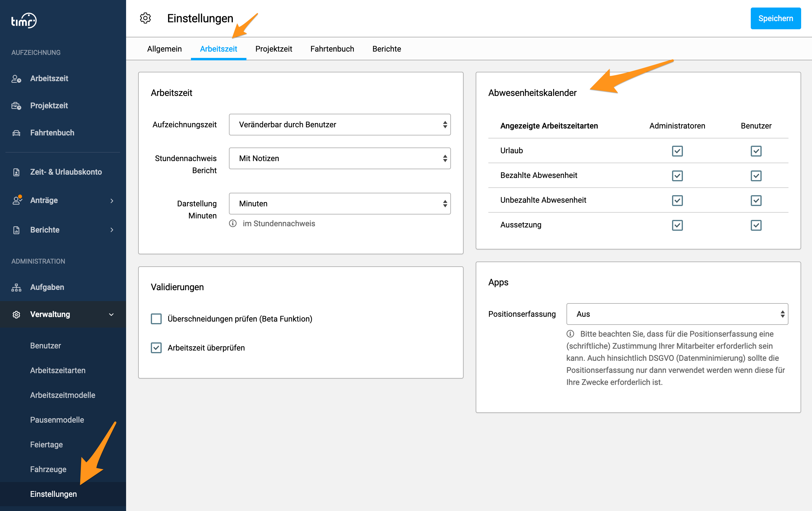Expand the Berichte sidebar chevron
Screen dimensions: 812x511
click(x=112, y=230)
